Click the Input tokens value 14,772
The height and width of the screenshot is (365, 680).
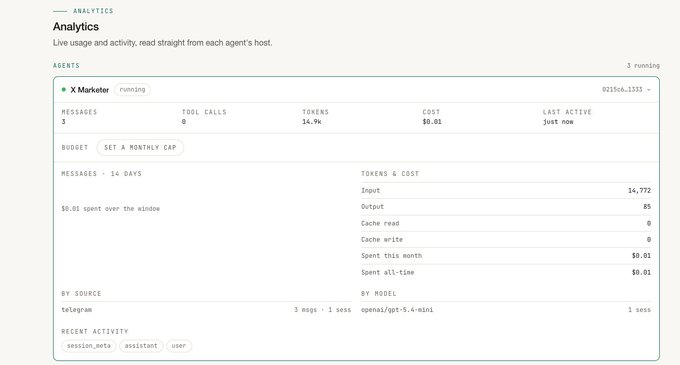(x=639, y=191)
